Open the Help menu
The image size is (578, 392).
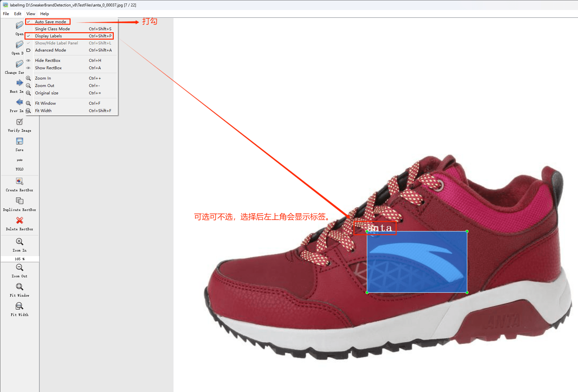(44, 14)
